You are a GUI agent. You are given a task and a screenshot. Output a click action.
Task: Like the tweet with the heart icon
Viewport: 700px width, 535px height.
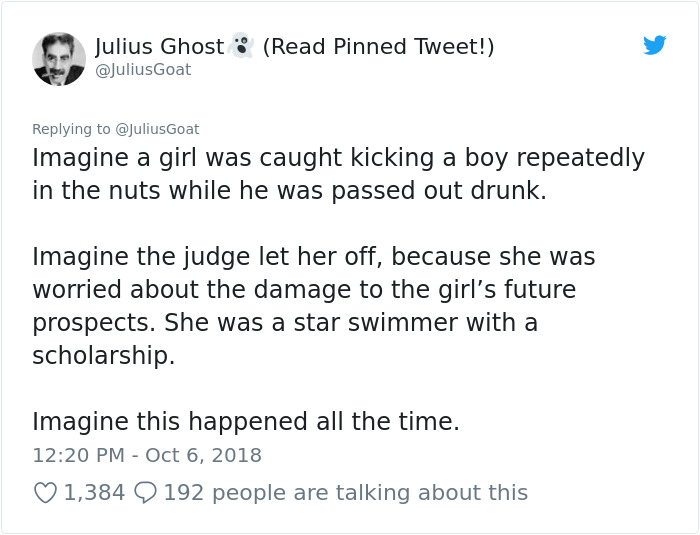pyautogui.click(x=45, y=492)
